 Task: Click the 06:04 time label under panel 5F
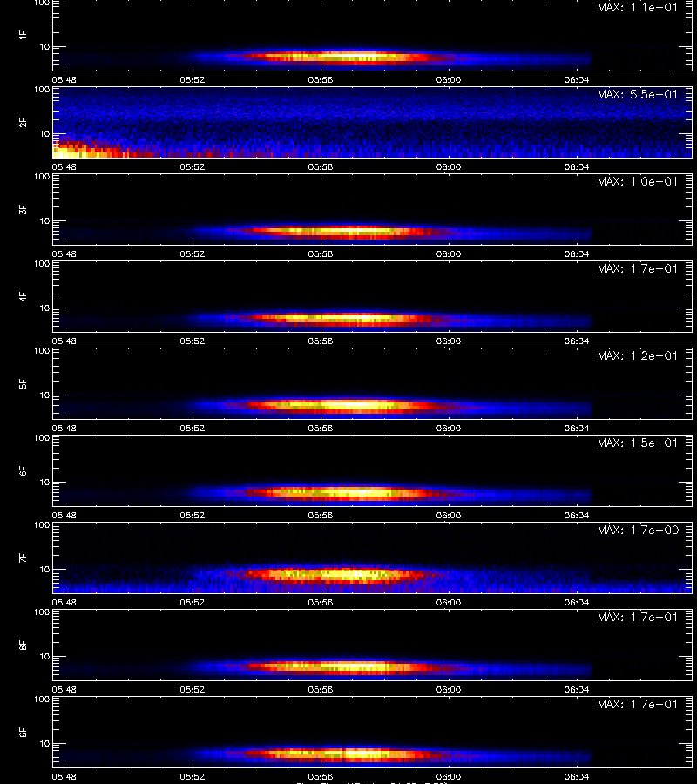pyautogui.click(x=577, y=428)
